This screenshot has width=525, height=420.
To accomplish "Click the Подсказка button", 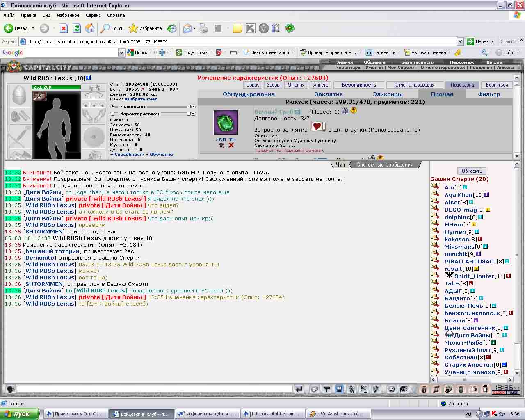I will coord(462,85).
